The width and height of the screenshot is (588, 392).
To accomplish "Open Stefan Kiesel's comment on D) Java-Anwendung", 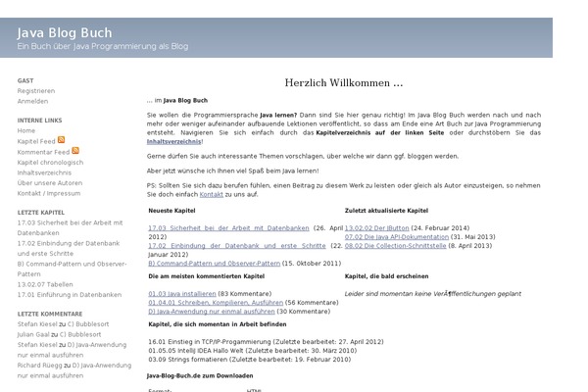I will click(72, 350).
